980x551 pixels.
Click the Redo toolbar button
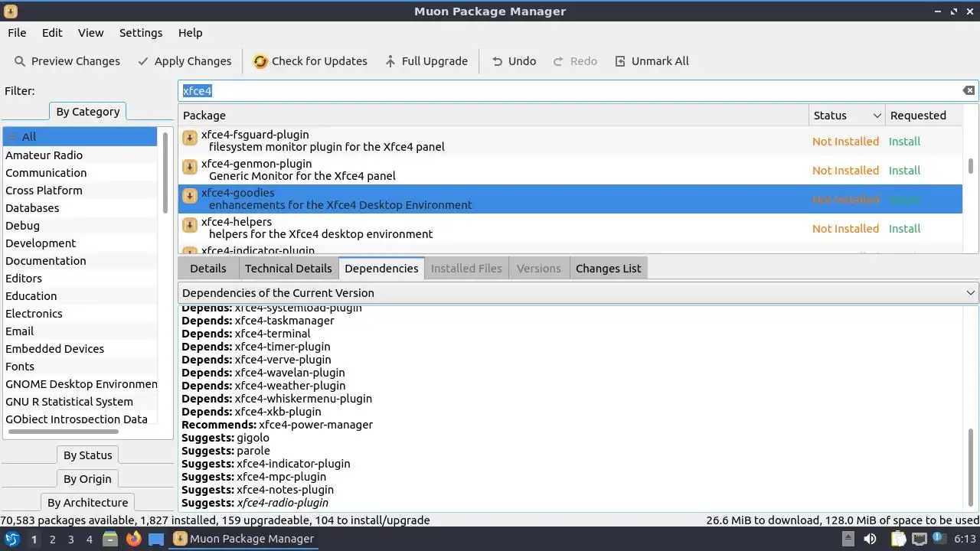[575, 61]
